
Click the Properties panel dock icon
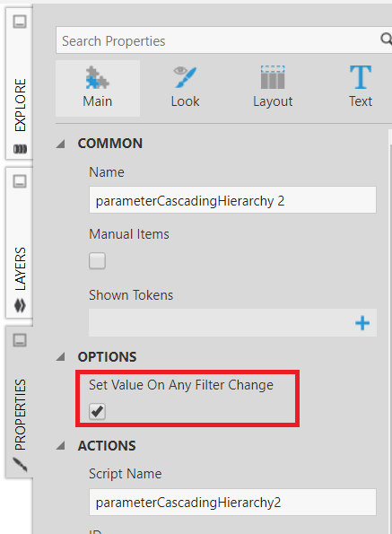tap(20, 340)
